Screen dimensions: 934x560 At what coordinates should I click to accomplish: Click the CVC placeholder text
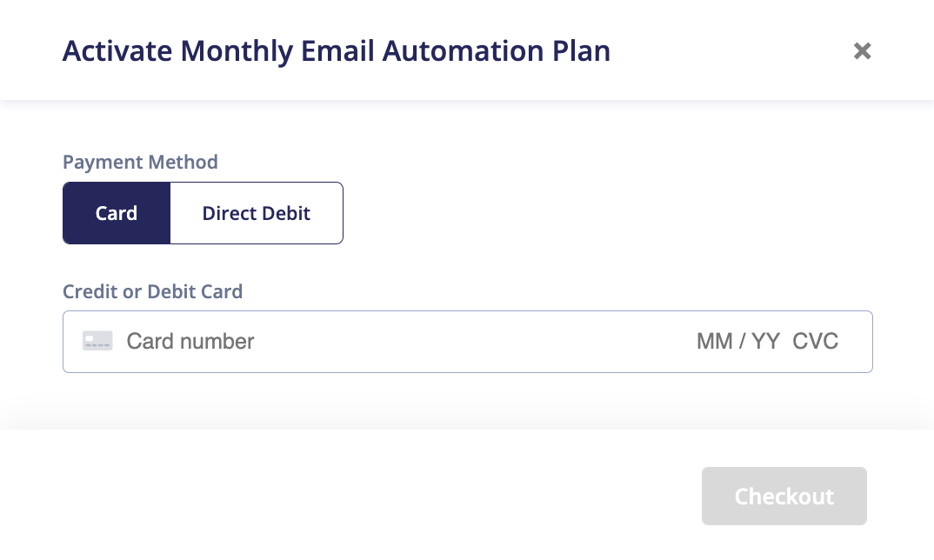tap(815, 342)
